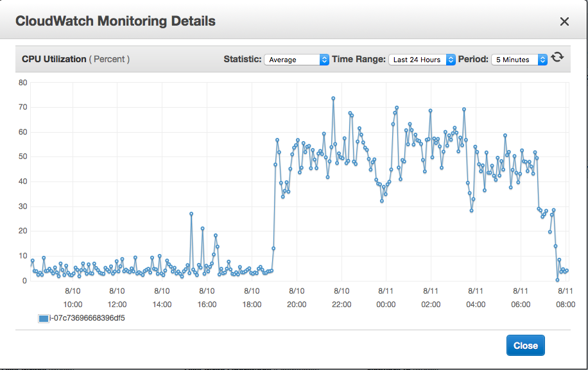Click the CloudWatch Monitoring Details heading
The width and height of the screenshot is (588, 370).
pos(116,21)
